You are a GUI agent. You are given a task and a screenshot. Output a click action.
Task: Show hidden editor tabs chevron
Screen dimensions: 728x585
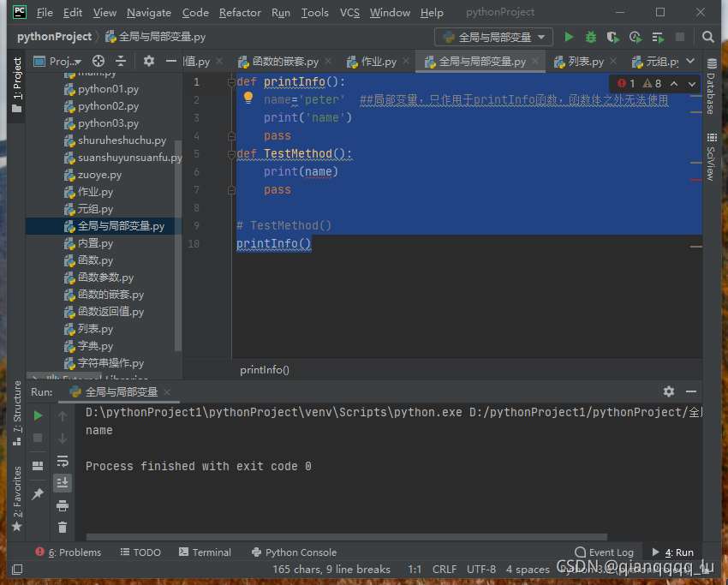click(691, 61)
